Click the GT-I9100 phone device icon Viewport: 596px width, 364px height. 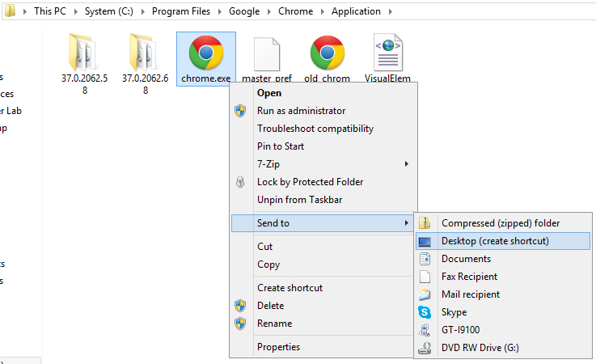(x=425, y=330)
